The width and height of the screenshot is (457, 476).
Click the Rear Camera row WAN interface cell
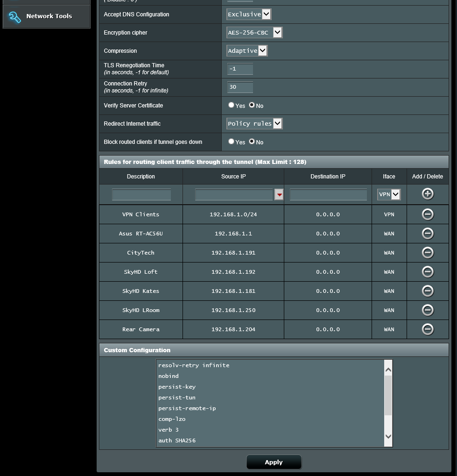(x=389, y=329)
